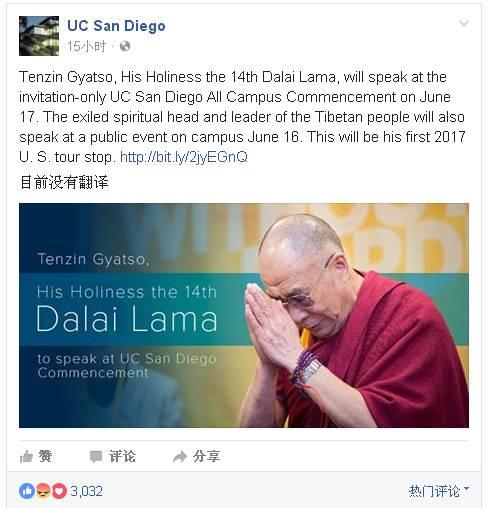Click the share arrow icon
Screen dimensions: 490x508
[x=180, y=456]
